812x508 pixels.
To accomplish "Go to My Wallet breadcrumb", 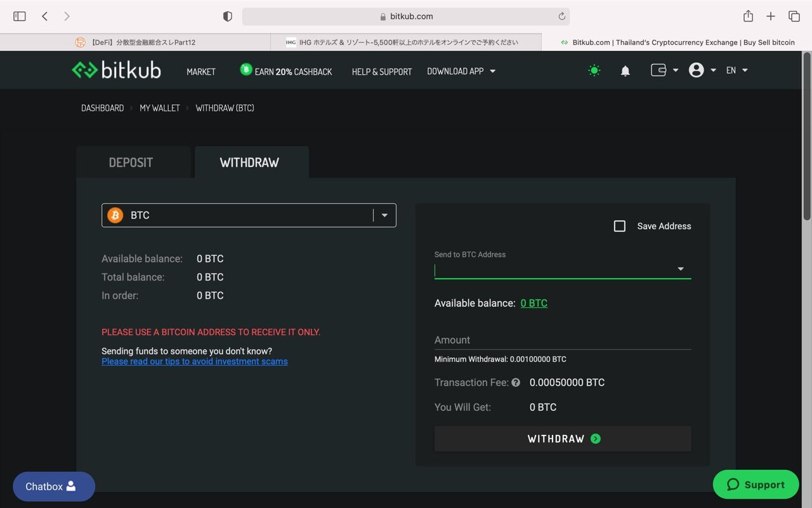I will [160, 108].
